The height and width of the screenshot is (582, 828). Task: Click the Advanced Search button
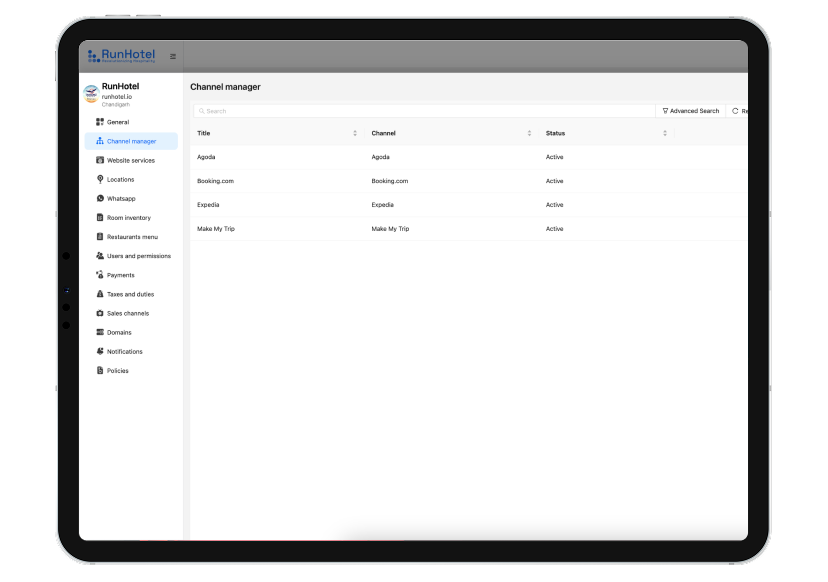coord(691,111)
